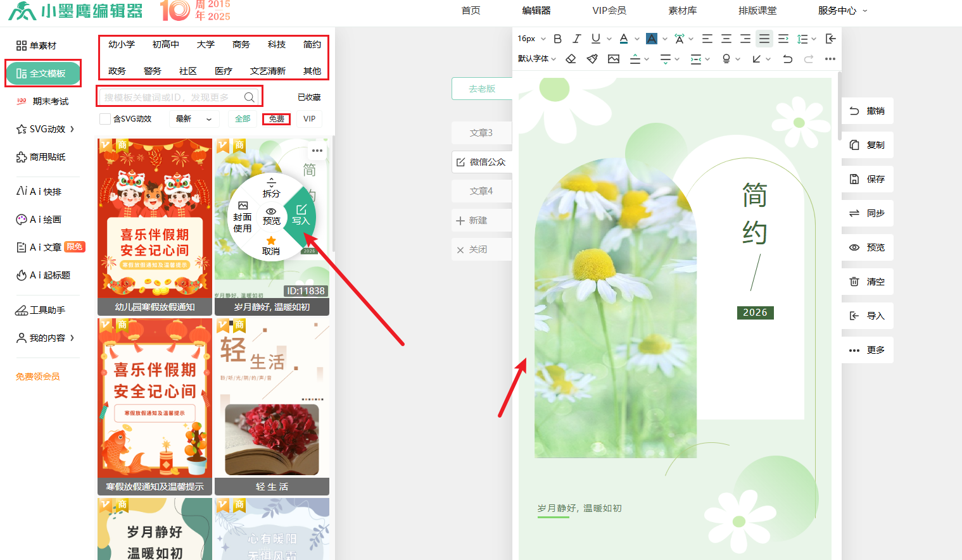Open the 幼儿园寒假放假通知 template thumbnail
The image size is (962, 560).
tap(155, 227)
